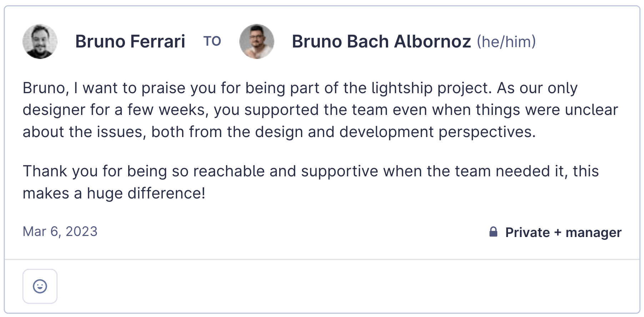Click the word "lightship" in the message
The height and width of the screenshot is (317, 644).
click(402, 88)
